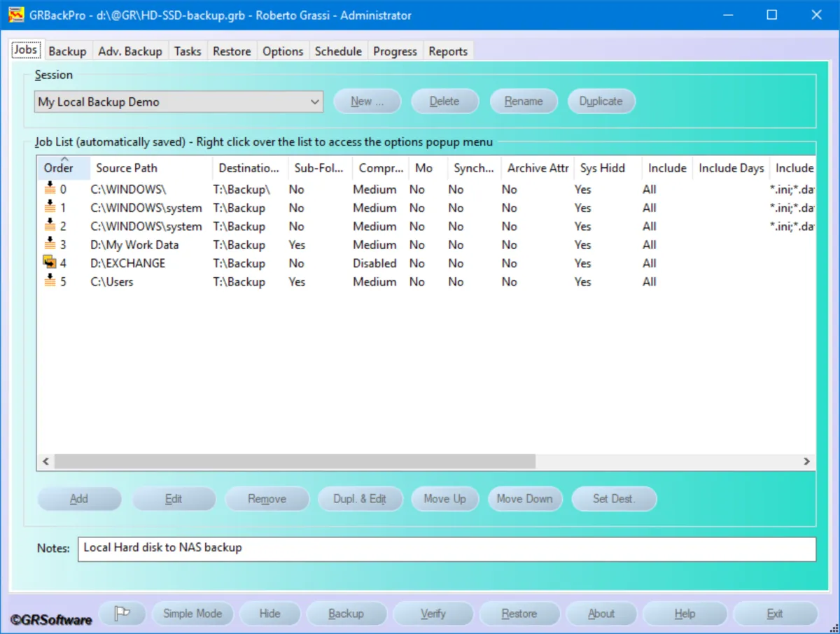This screenshot has width=840, height=634.
Task: Click the Delete session button
Action: (444, 101)
